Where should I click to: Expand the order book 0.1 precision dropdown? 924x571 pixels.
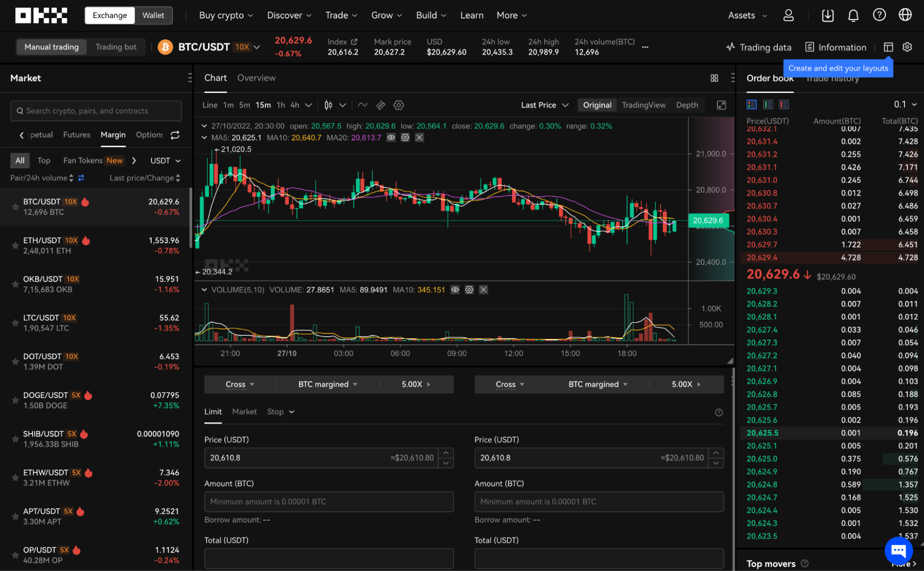pos(905,104)
